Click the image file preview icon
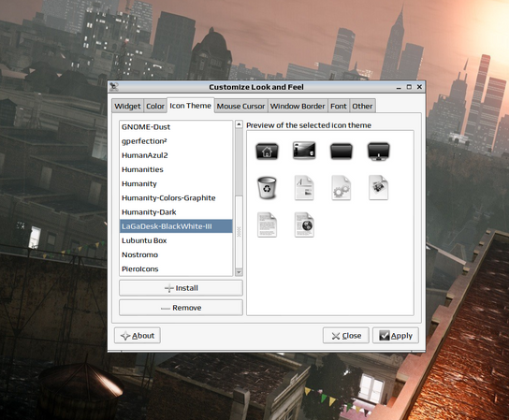 pos(379,188)
